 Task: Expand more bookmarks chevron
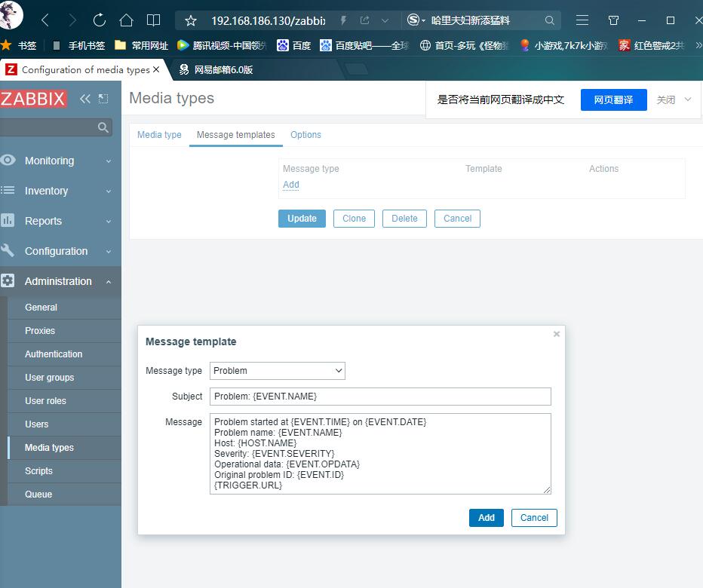coord(698,45)
